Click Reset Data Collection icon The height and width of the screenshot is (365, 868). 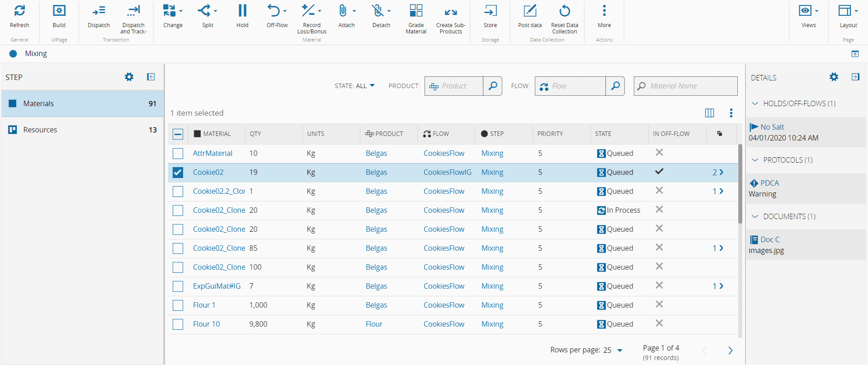pyautogui.click(x=564, y=11)
